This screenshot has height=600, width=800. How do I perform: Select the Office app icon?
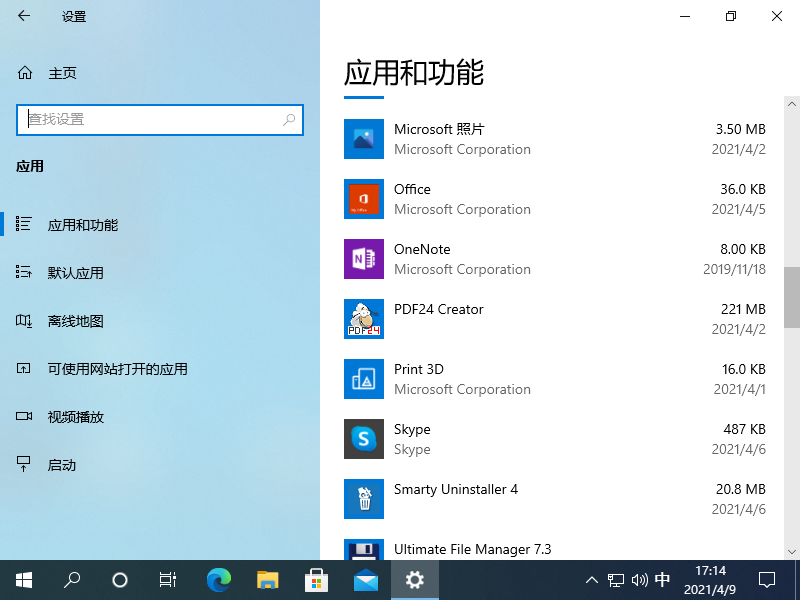[x=364, y=199]
